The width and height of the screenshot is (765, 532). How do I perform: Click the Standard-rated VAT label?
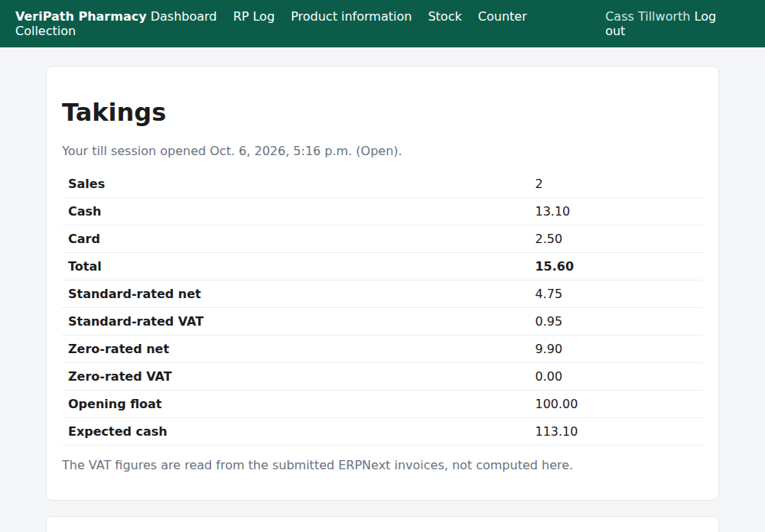[135, 321]
